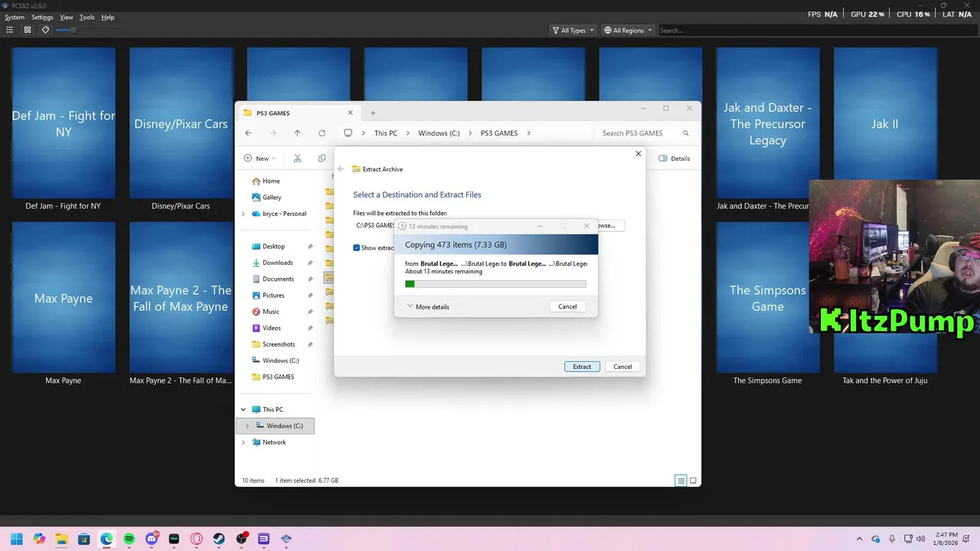
Task: Open Steam from the taskbar
Action: click(219, 539)
